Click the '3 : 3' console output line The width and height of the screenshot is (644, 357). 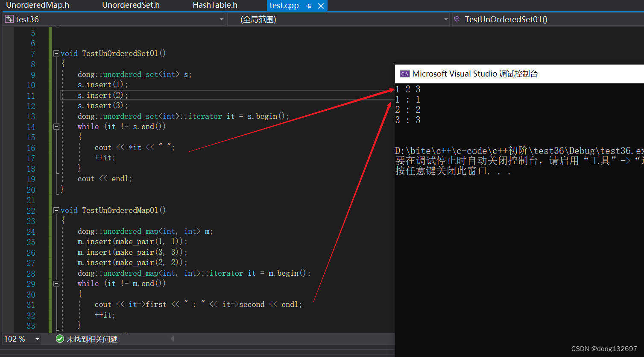[408, 120]
